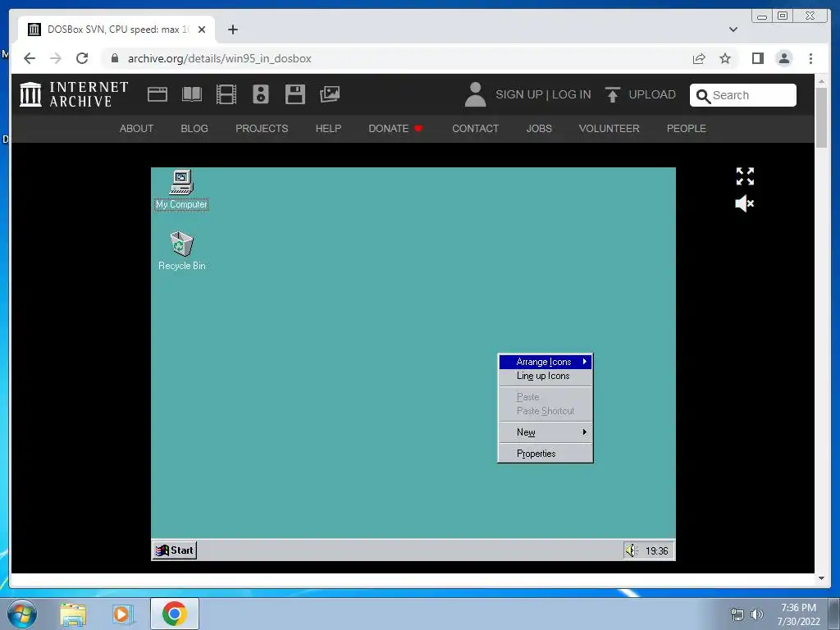840x630 pixels.
Task: Open the New submenu in context menu
Action: (546, 431)
